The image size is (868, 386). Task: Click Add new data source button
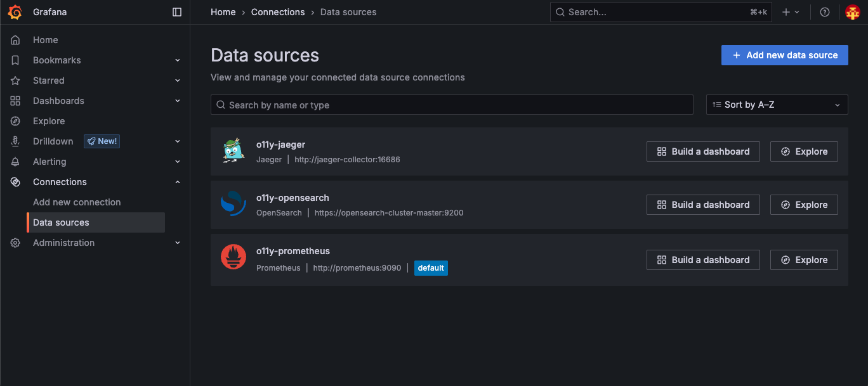tap(785, 55)
